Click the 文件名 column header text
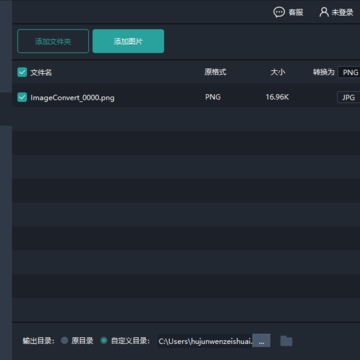360x360 pixels. [x=41, y=73]
